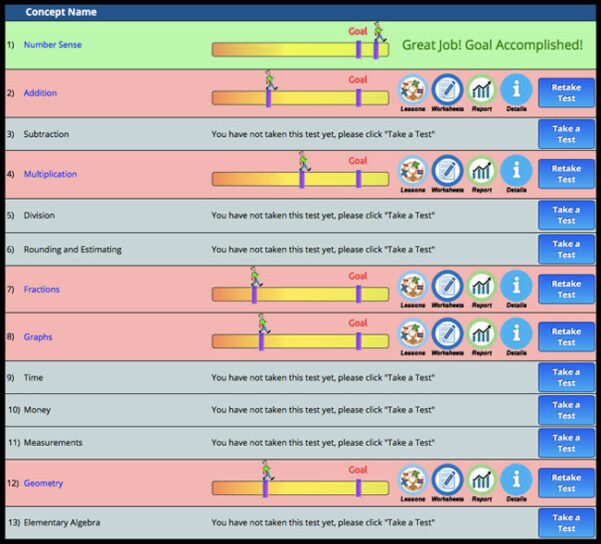View Report icon in Fractions row
This screenshot has height=544, width=601.
pyautogui.click(x=482, y=286)
